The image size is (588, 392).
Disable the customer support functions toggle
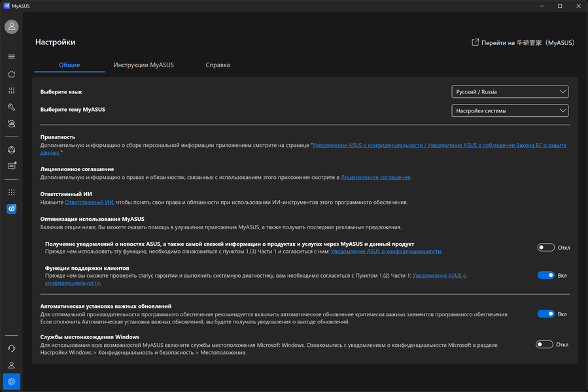tap(545, 276)
